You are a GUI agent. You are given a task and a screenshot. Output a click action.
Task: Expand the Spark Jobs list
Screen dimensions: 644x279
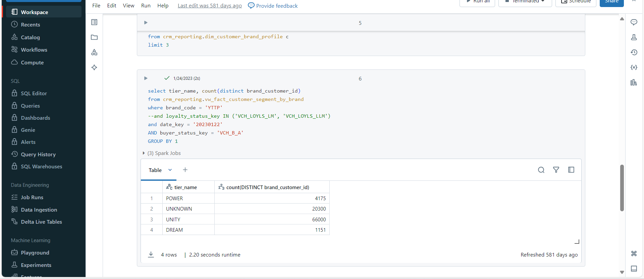(144, 153)
